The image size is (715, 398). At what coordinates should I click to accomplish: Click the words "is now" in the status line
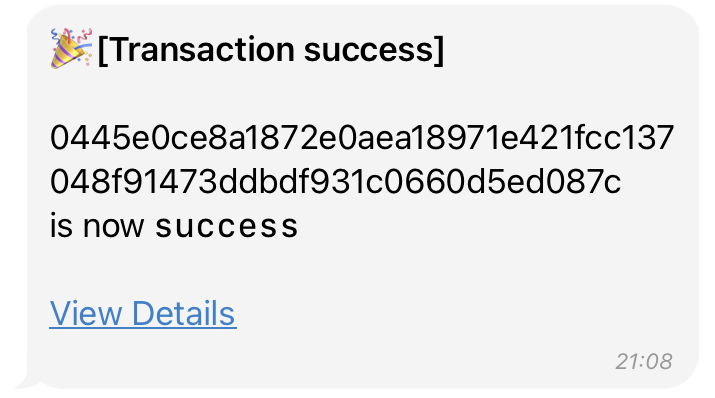97,226
